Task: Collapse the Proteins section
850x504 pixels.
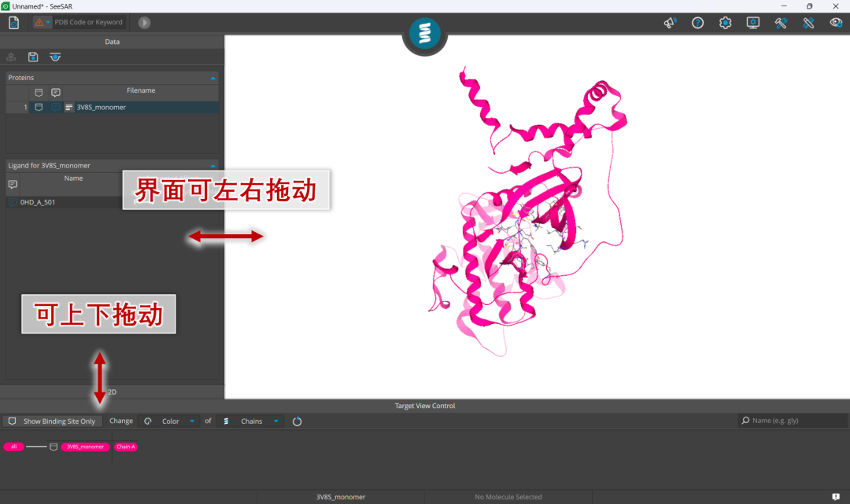Action: point(213,78)
